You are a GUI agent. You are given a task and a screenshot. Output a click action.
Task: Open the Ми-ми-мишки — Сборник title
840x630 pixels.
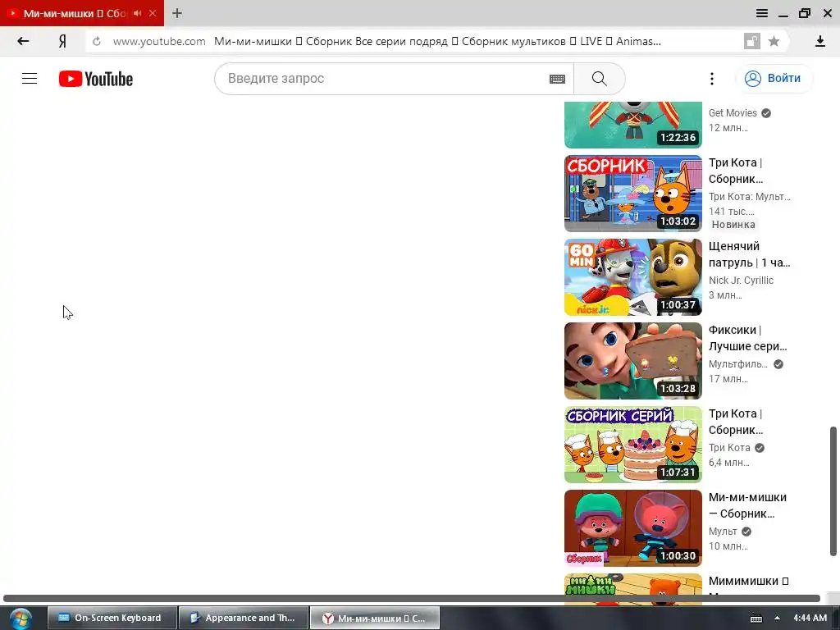pyautogui.click(x=747, y=505)
